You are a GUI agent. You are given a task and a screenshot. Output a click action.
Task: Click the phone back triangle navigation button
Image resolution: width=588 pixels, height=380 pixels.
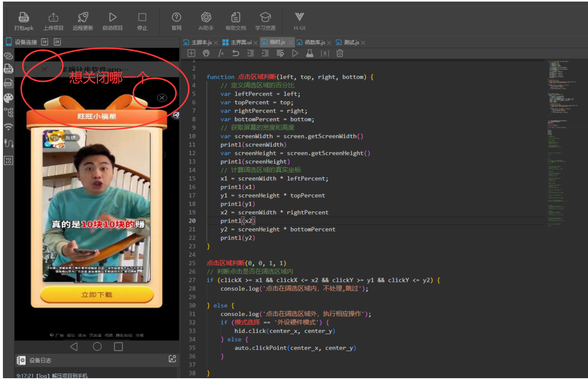(74, 347)
